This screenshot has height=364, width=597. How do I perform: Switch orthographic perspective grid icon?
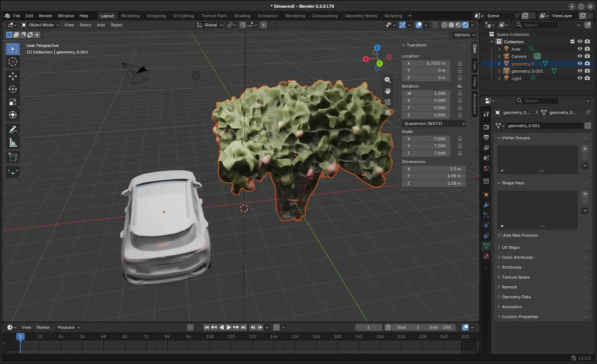pos(387,113)
